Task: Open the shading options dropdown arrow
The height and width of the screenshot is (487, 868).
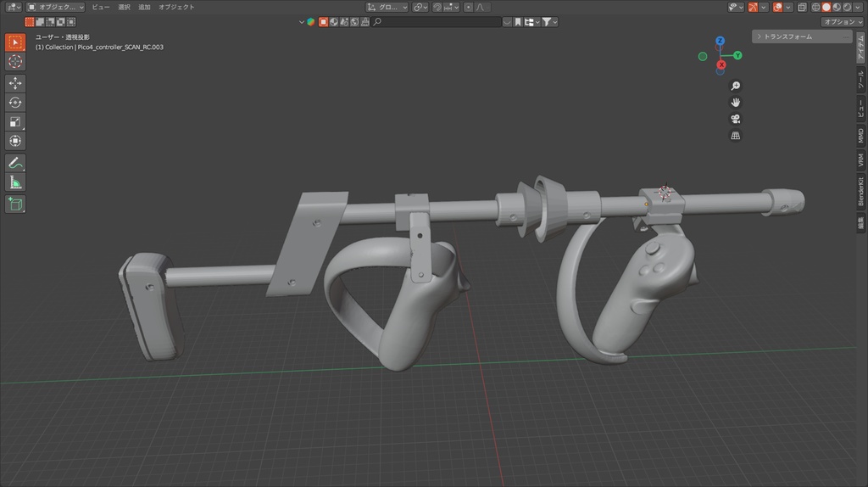Action: [858, 7]
